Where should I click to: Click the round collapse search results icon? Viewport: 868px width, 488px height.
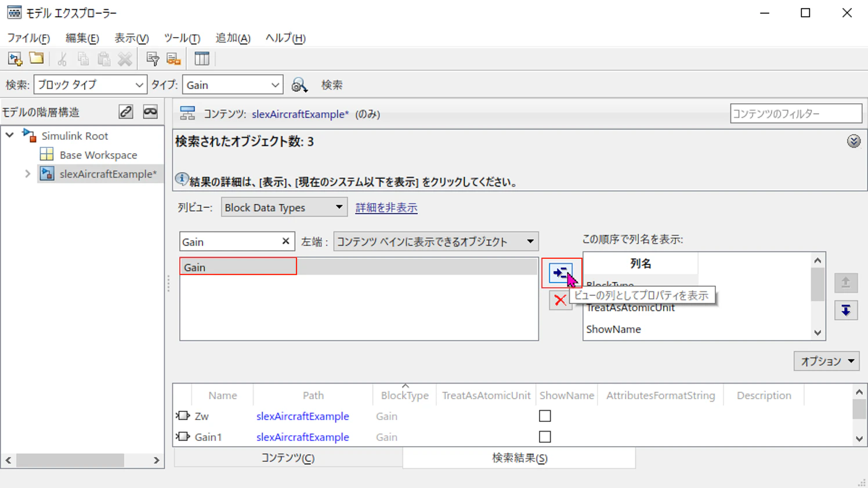click(x=853, y=142)
